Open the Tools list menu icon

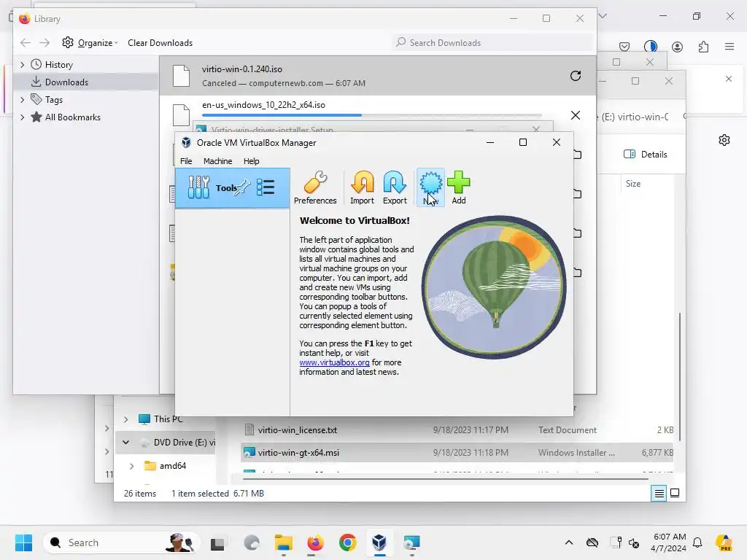(266, 187)
